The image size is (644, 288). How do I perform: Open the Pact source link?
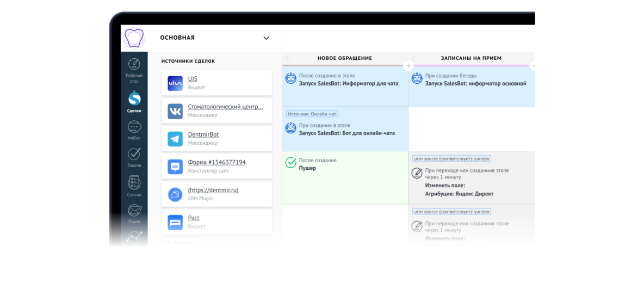(194, 218)
